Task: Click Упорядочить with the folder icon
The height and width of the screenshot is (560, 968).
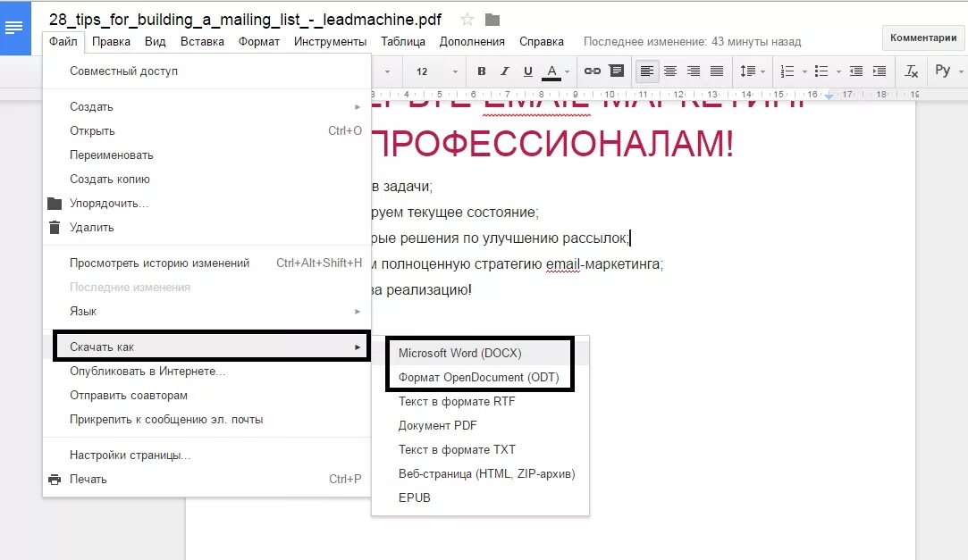Action: coord(206,203)
